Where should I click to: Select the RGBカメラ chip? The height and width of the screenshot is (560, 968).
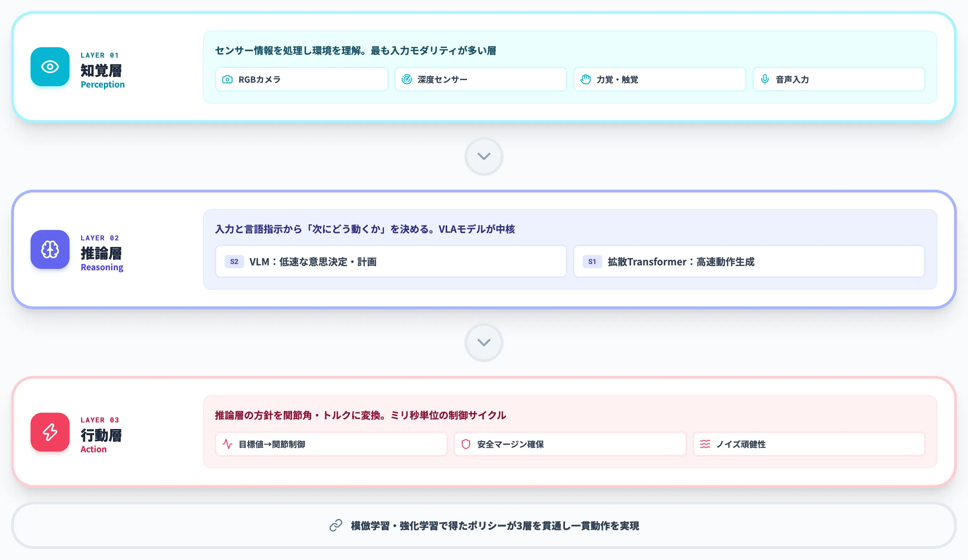(x=301, y=80)
